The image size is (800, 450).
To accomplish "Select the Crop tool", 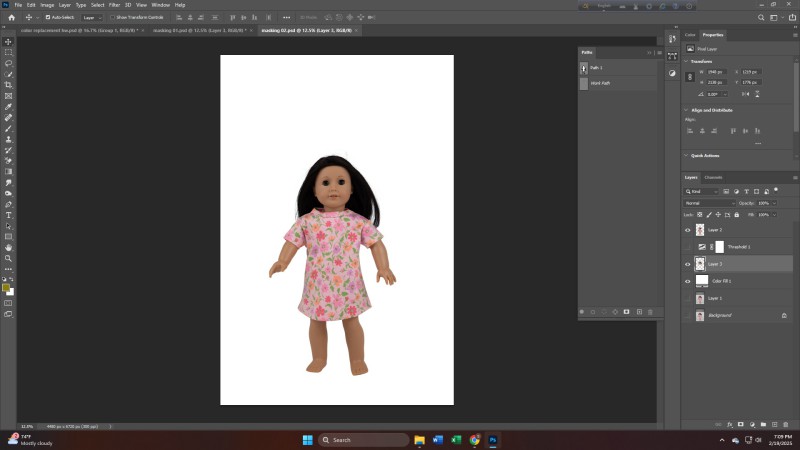I will tap(9, 85).
